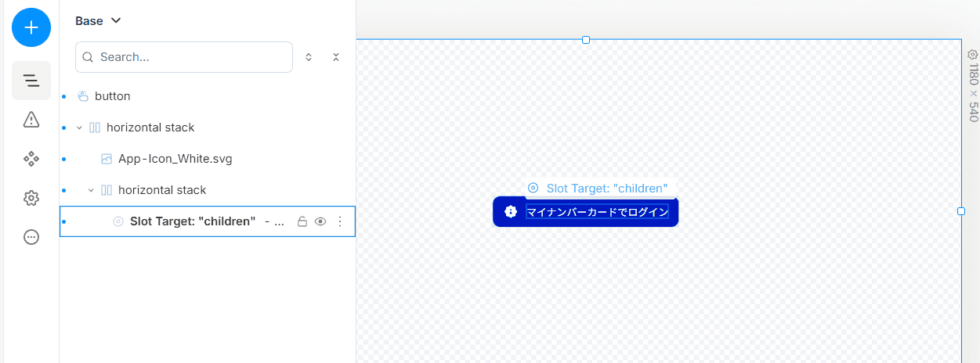The image size is (980, 363).
Task: Open the warnings triangle panel
Action: pos(31,120)
